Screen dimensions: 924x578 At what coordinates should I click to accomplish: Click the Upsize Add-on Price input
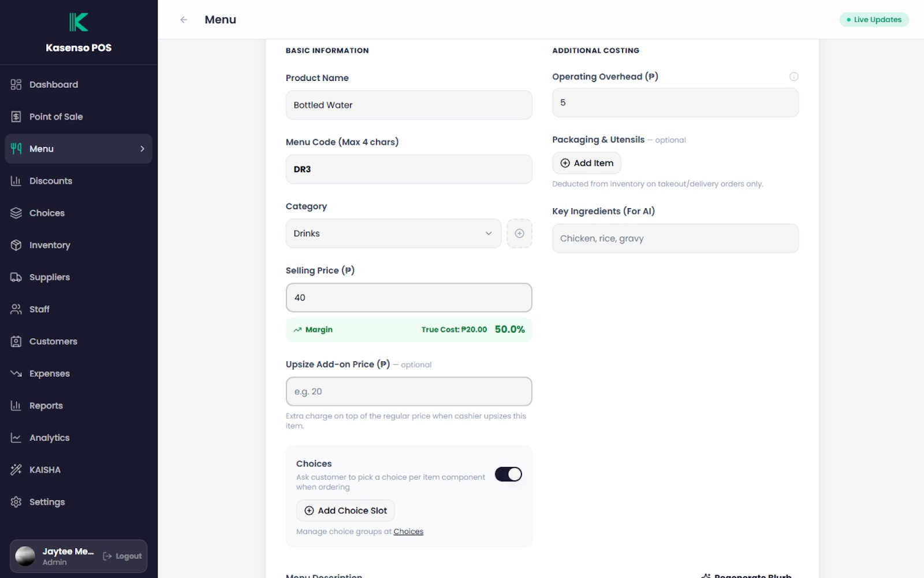409,391
